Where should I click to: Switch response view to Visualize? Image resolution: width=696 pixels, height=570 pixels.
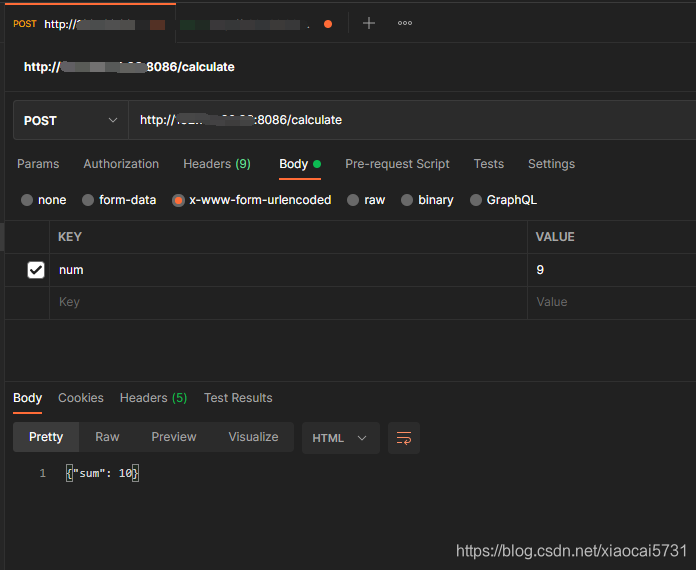point(253,437)
